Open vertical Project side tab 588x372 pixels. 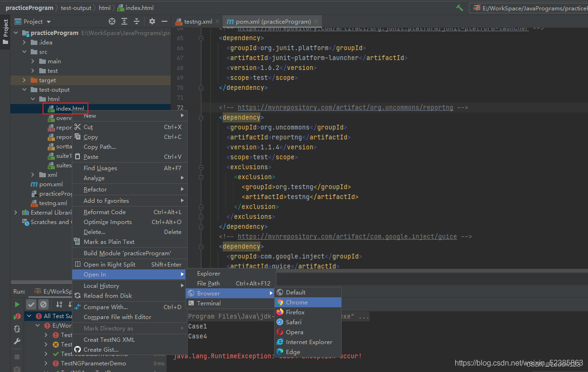pos(5,32)
